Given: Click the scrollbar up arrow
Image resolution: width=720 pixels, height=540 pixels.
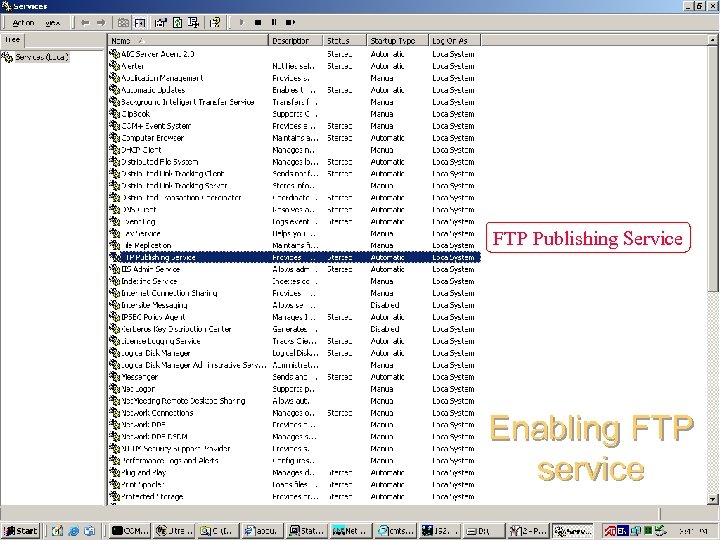Looking at the screenshot, I should (712, 40).
